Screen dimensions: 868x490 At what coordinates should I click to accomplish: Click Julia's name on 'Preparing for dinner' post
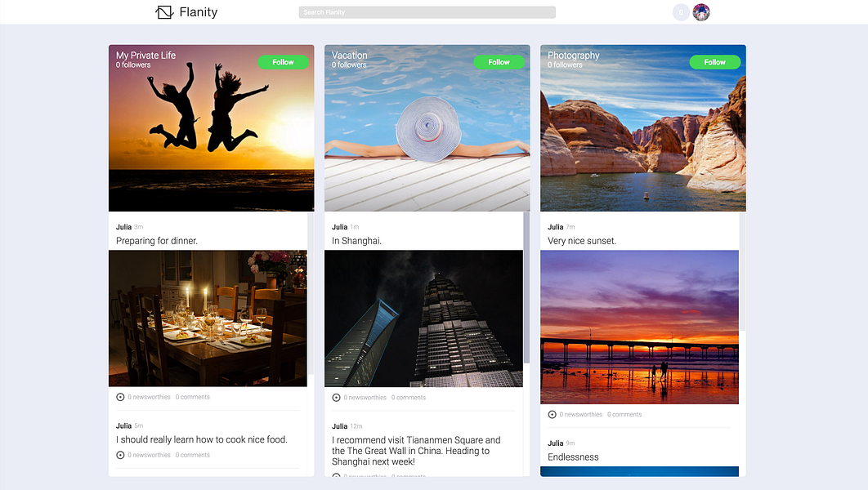(x=123, y=227)
